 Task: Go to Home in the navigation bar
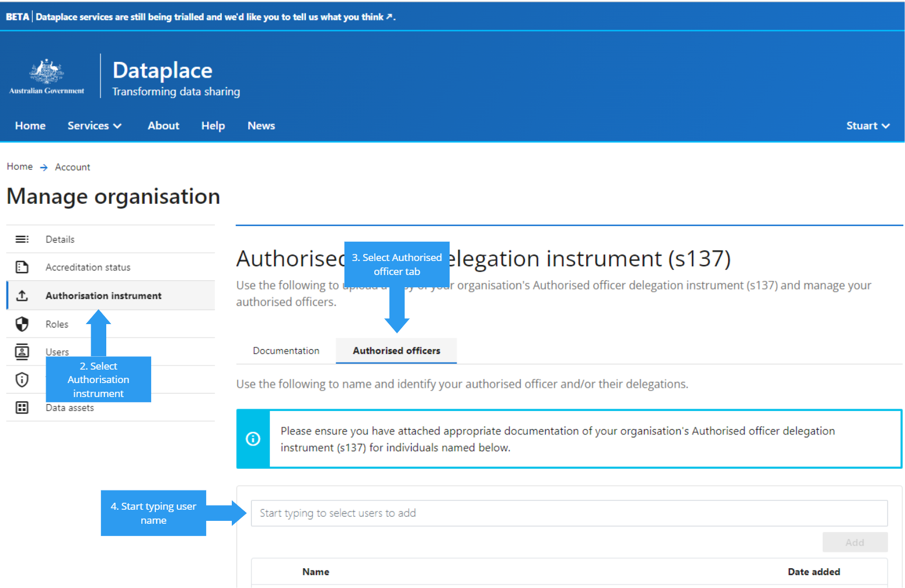[x=30, y=126]
